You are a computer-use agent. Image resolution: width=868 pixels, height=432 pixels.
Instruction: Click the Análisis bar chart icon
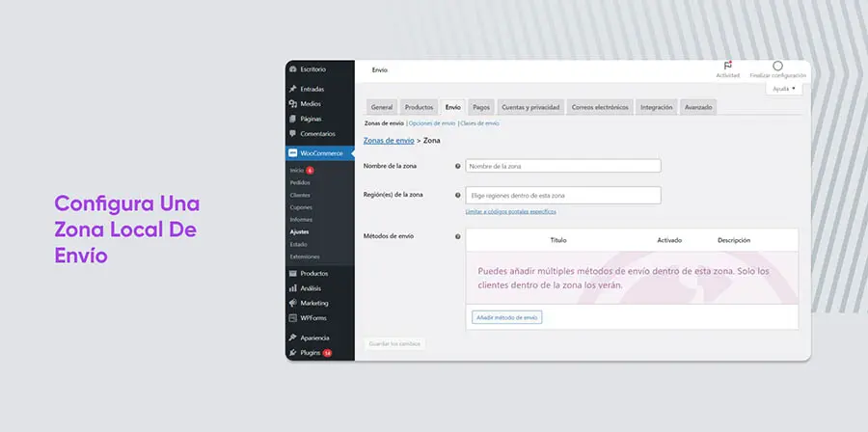293,288
